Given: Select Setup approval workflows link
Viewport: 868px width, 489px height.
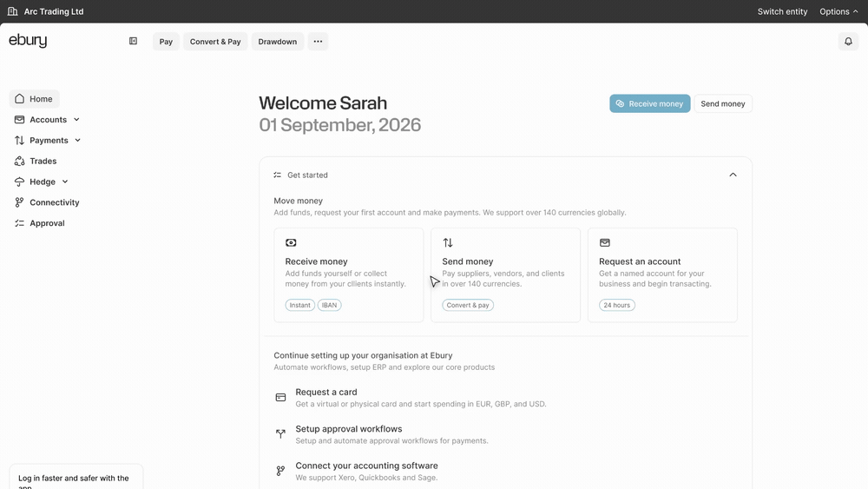Looking at the screenshot, I should [x=349, y=429].
